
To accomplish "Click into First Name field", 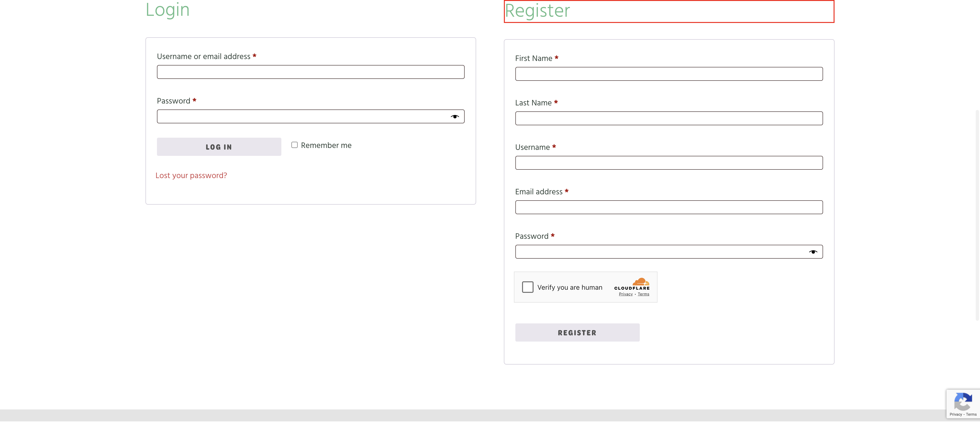I will 668,74.
